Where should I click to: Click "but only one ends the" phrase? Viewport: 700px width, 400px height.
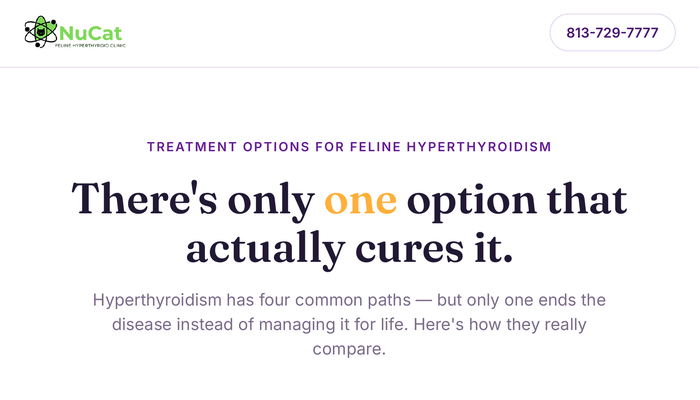[x=521, y=300]
